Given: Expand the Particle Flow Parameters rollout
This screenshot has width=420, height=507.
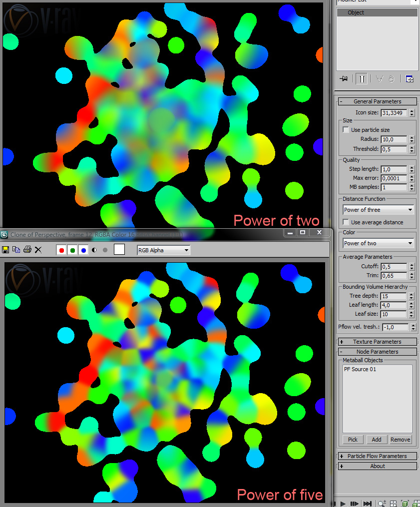Looking at the screenshot, I should click(x=377, y=456).
